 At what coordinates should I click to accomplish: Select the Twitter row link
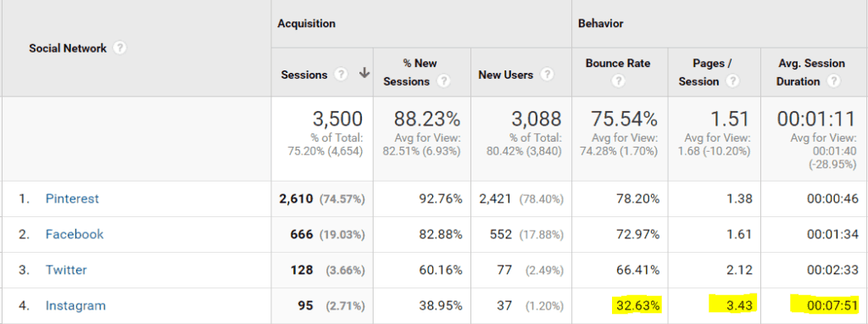66,271
